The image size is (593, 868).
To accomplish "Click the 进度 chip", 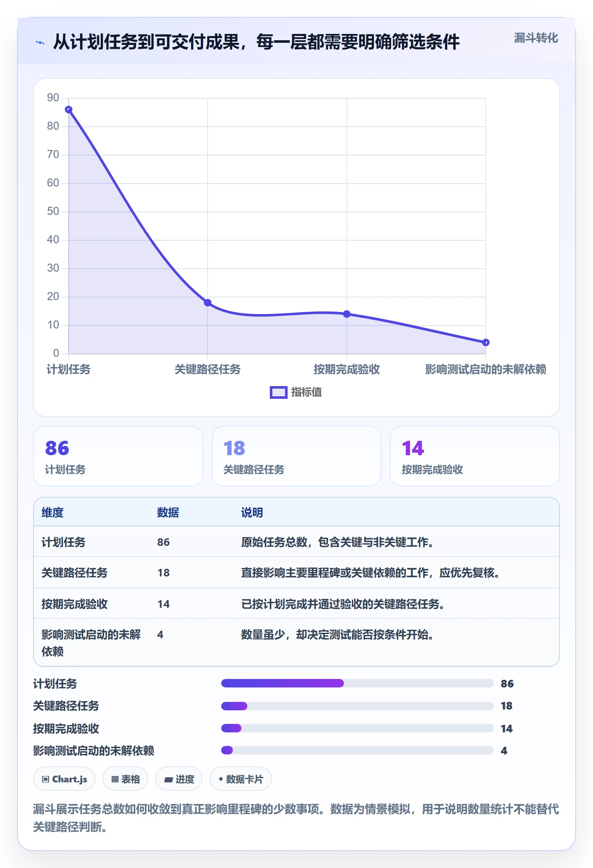I will tap(179, 779).
